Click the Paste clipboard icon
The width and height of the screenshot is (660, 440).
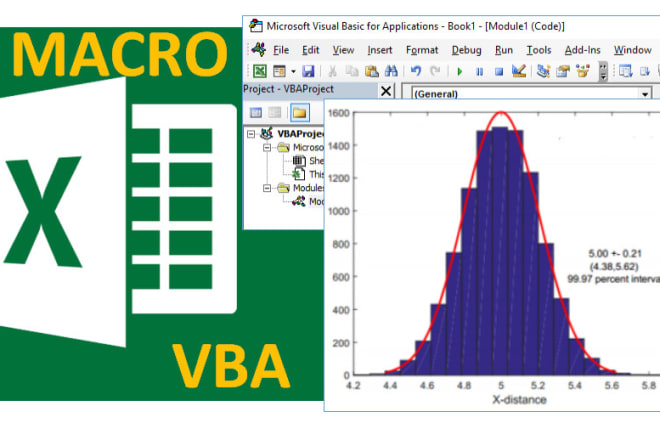coord(371,71)
